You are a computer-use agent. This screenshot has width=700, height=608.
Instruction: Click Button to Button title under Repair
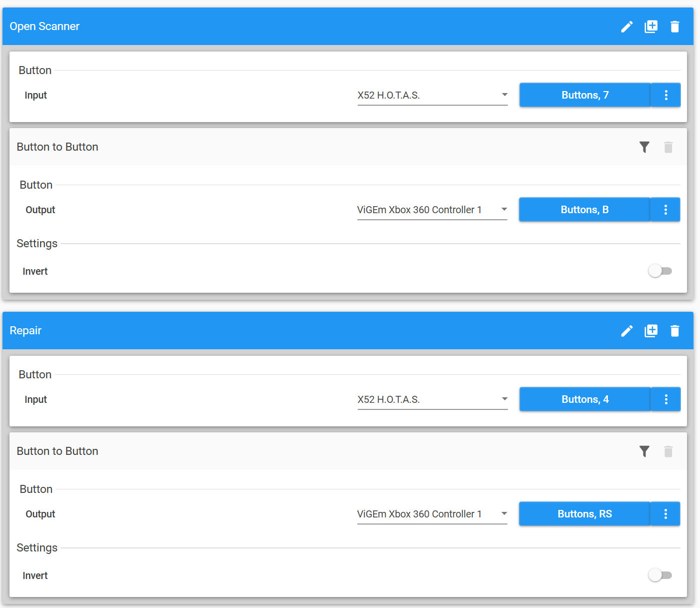pyautogui.click(x=58, y=451)
